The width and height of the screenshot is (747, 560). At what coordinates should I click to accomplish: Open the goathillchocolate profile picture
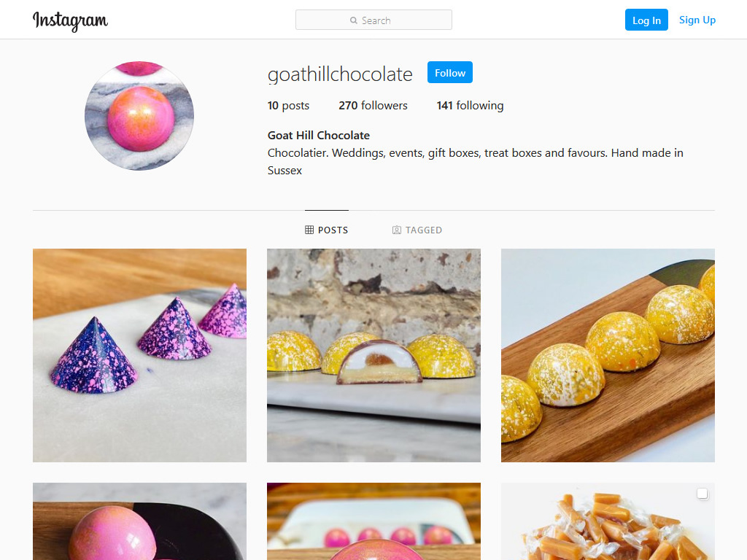coord(139,116)
